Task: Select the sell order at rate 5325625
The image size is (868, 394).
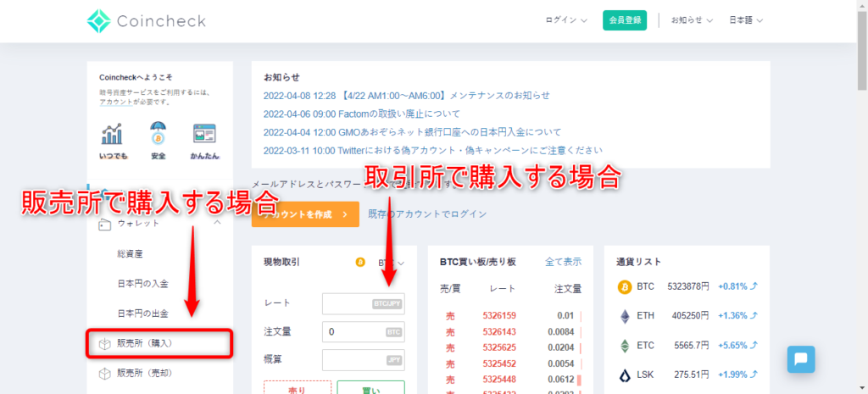Action: [510, 348]
